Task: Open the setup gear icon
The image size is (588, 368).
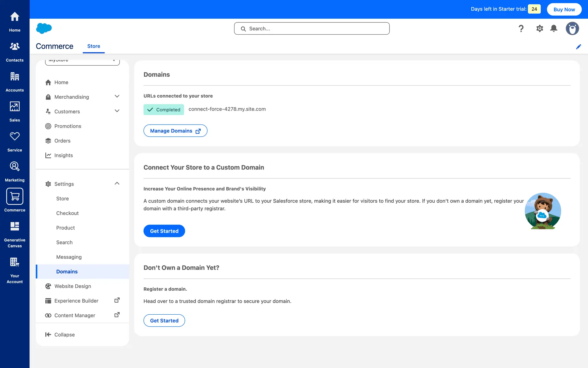Action: point(539,29)
